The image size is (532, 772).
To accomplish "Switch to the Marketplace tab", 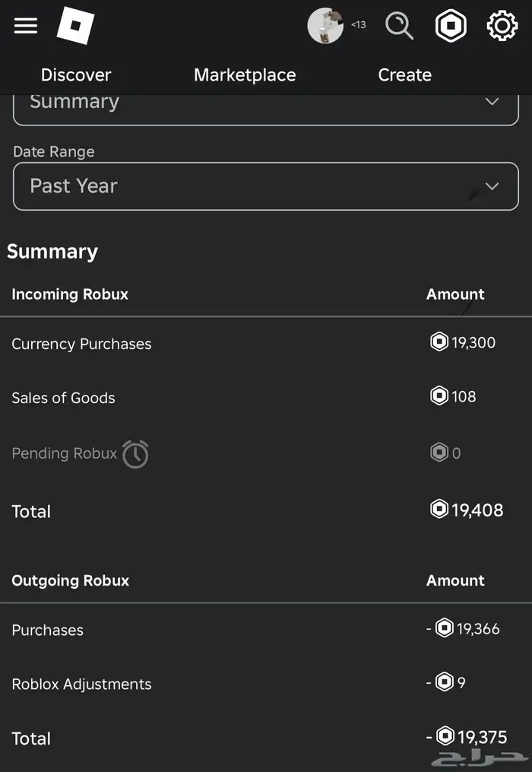I will [x=245, y=75].
